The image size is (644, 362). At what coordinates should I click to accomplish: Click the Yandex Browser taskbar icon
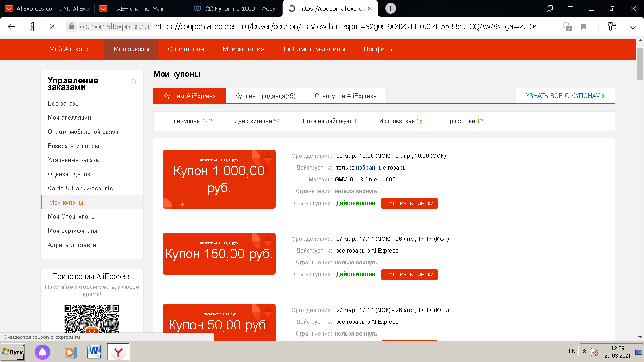tap(119, 352)
